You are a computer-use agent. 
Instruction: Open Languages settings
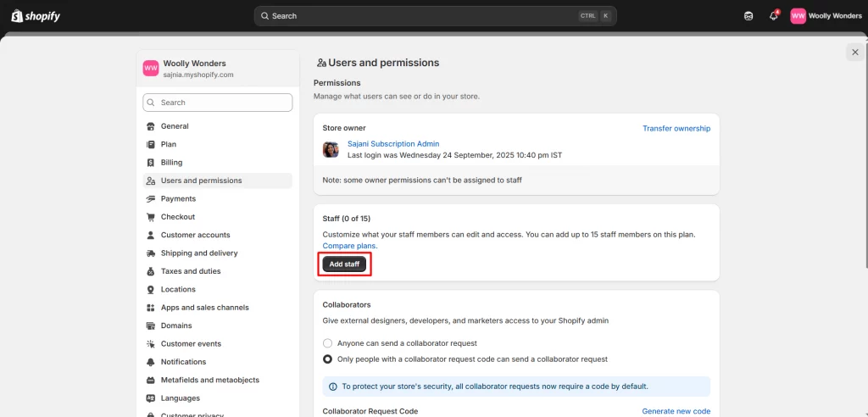coord(218,398)
